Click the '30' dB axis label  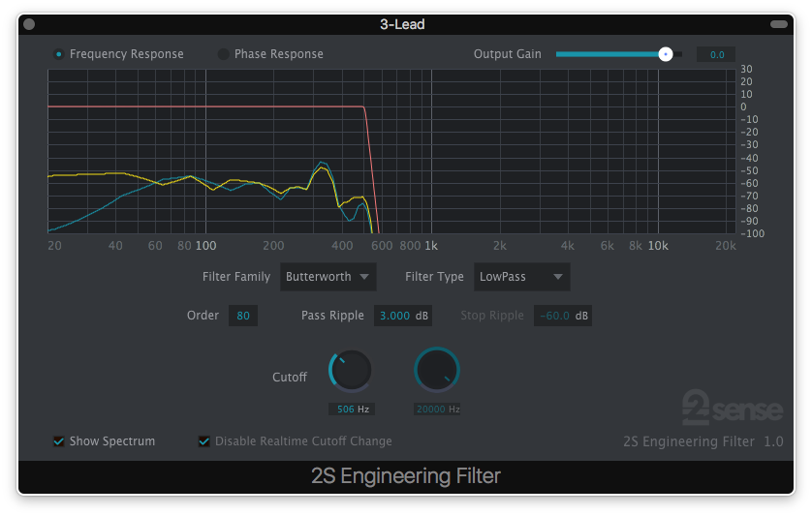pyautogui.click(x=746, y=69)
